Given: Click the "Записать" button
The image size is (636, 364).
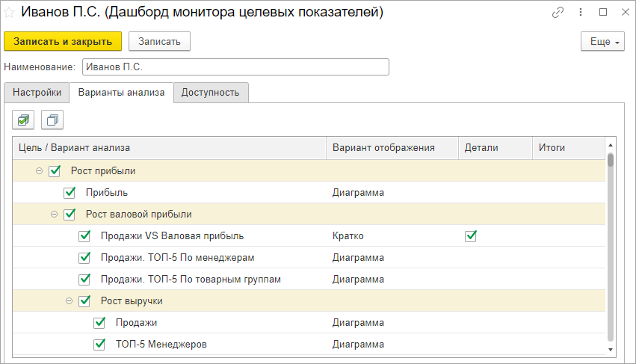Looking at the screenshot, I should (x=159, y=41).
